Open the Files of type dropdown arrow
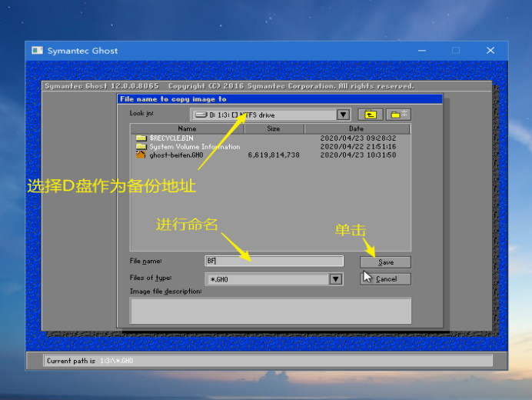 336,279
